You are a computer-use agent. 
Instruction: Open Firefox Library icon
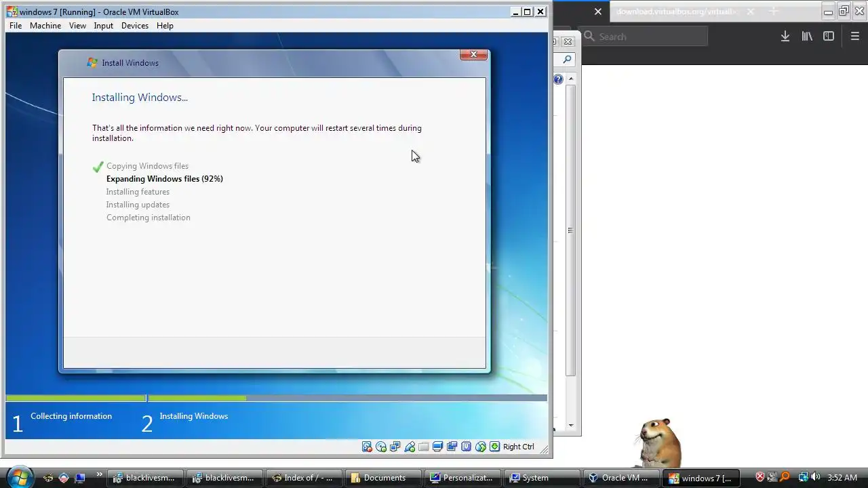click(807, 37)
